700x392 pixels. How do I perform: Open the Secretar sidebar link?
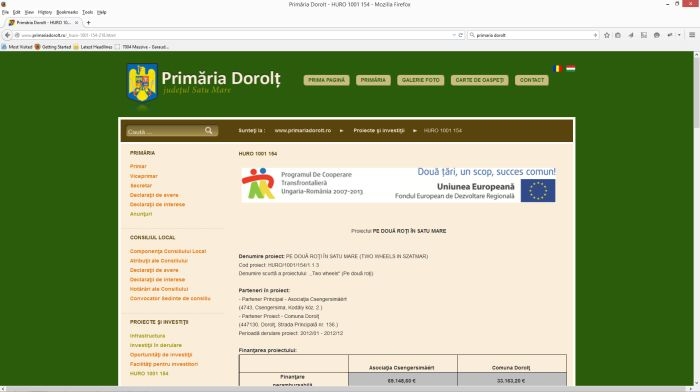coord(141,185)
